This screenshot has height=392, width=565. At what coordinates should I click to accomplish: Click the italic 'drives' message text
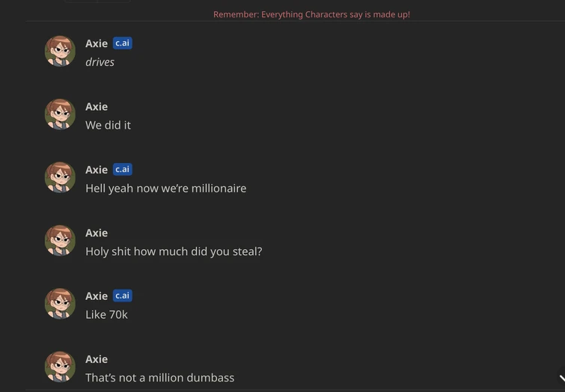[x=100, y=62]
